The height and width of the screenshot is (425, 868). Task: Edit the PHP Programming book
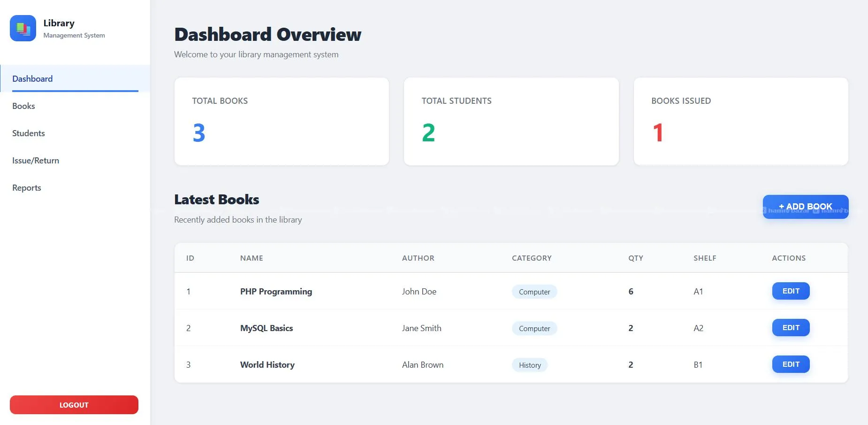pos(791,291)
